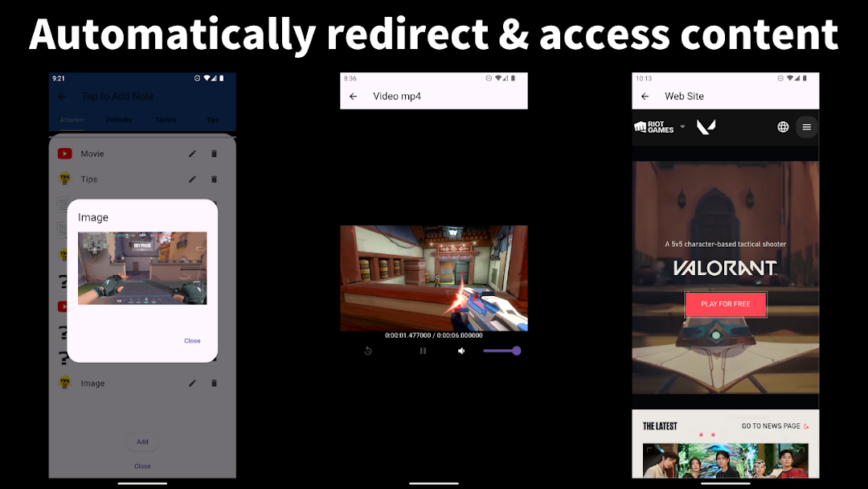Open GO TO NEWS PAGE link

[775, 426]
